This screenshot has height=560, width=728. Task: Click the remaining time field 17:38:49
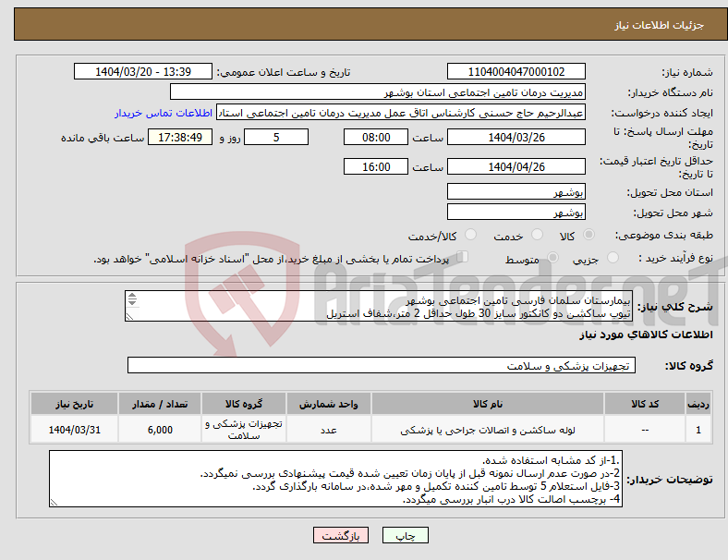[x=180, y=137]
